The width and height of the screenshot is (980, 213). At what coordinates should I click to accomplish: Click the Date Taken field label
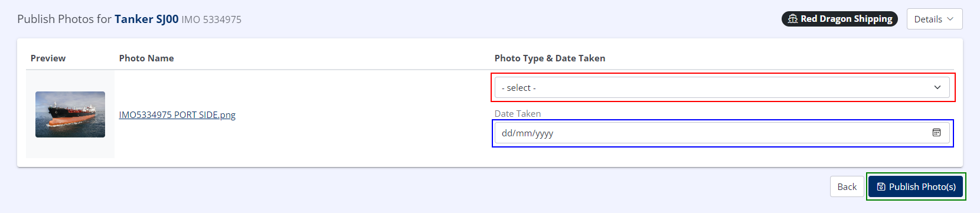(x=518, y=113)
